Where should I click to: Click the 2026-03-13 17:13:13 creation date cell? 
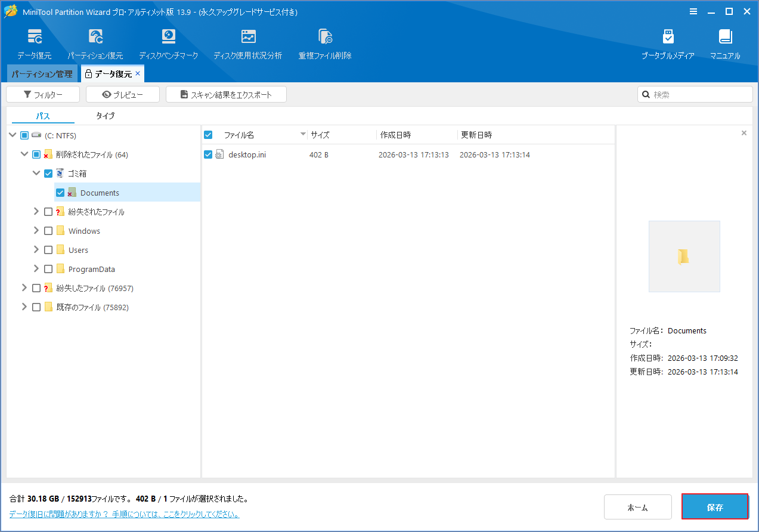[413, 154]
